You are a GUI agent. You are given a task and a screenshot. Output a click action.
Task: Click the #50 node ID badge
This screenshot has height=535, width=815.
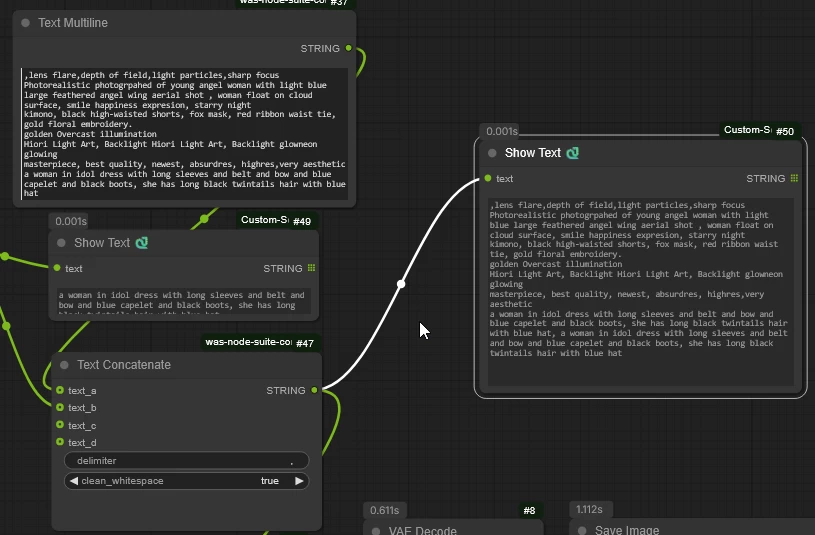[785, 131]
